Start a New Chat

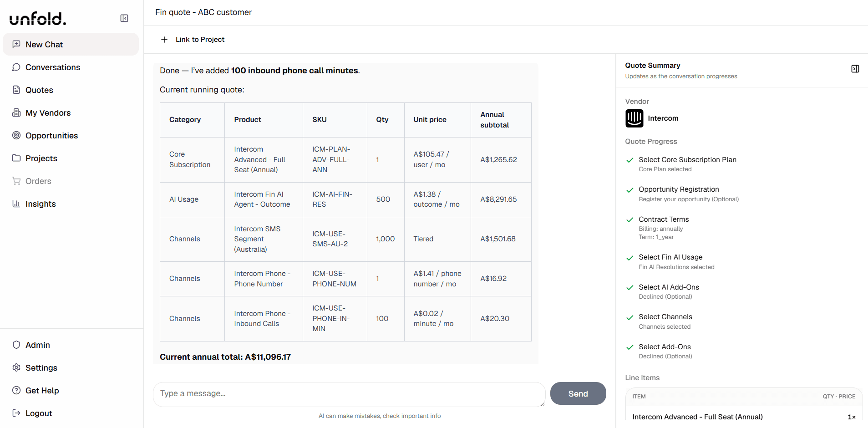click(x=71, y=44)
